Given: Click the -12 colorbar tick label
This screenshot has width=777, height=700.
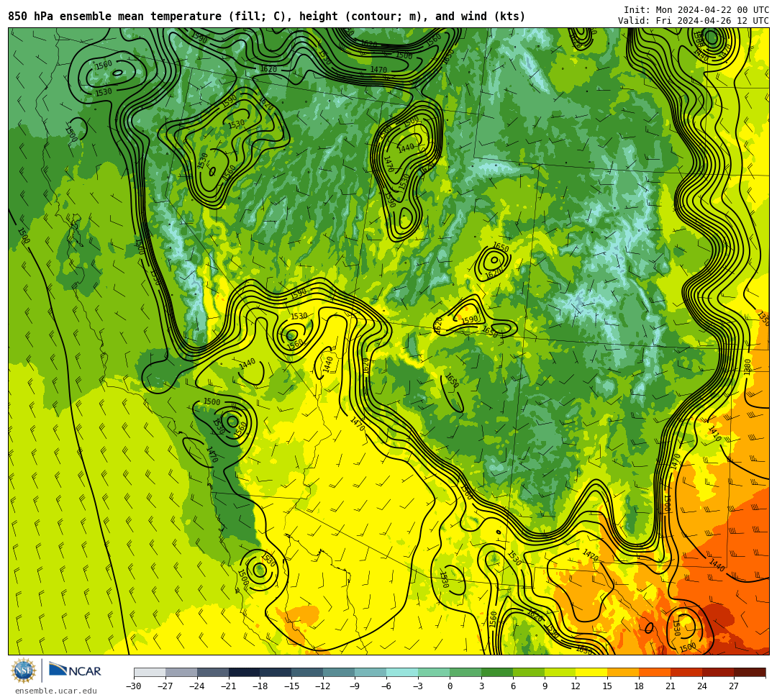Looking at the screenshot, I should tap(323, 686).
